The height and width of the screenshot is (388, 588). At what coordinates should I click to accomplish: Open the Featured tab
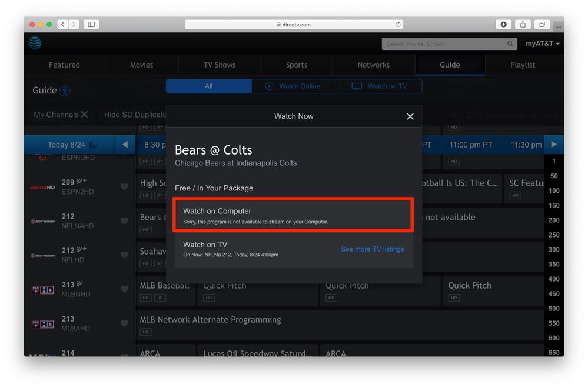tap(65, 65)
